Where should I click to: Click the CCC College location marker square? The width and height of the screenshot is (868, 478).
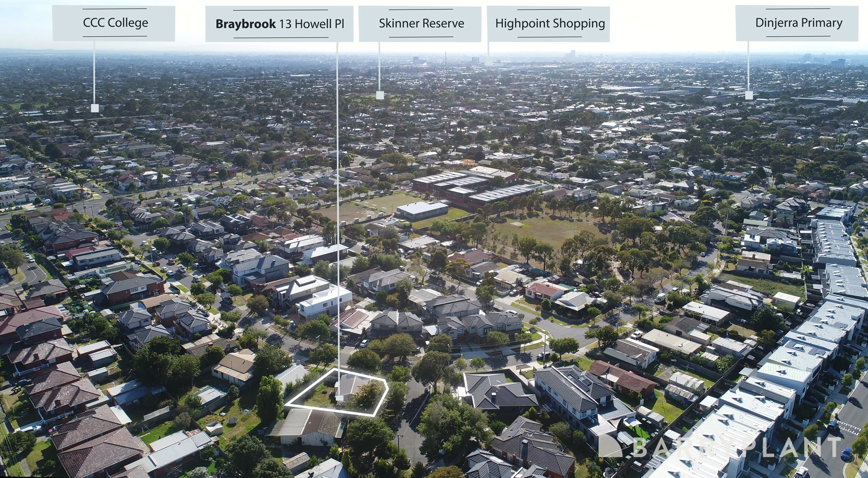pos(94,109)
